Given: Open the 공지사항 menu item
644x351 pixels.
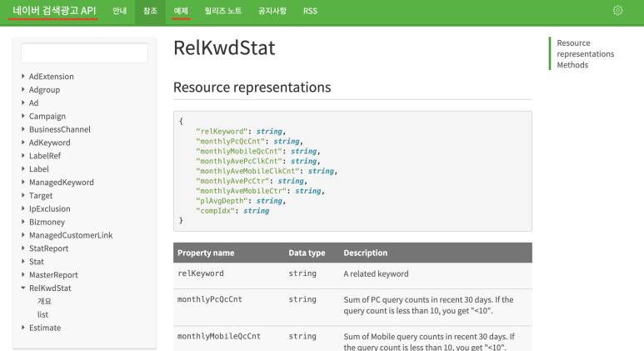Looking at the screenshot, I should coord(271,11).
